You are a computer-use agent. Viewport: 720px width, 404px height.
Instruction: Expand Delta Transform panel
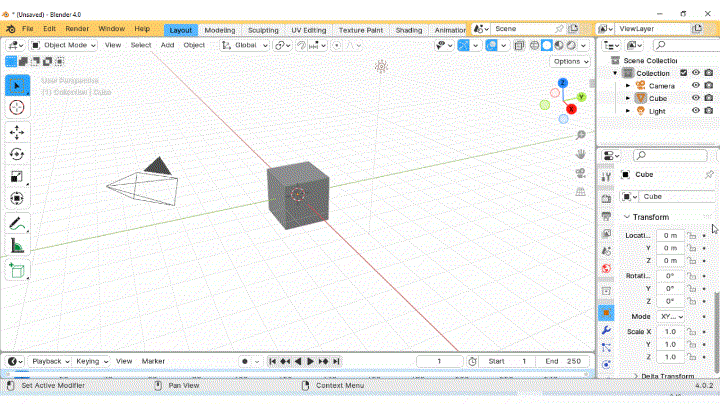pos(664,376)
